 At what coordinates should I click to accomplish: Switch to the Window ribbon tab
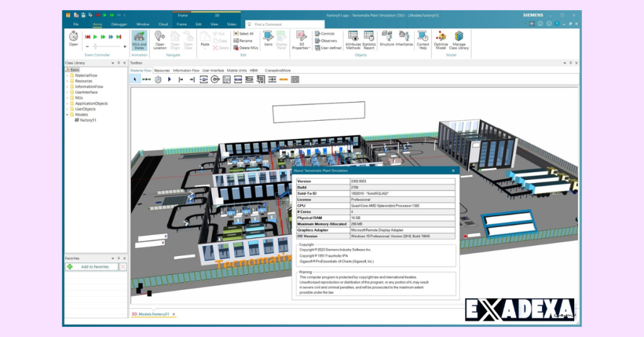point(143,25)
